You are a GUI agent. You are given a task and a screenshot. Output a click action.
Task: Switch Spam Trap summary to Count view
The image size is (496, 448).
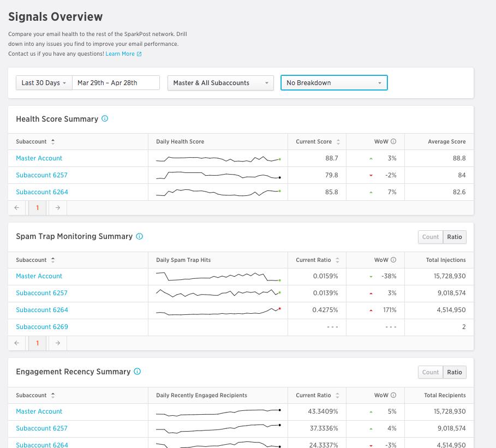click(431, 237)
